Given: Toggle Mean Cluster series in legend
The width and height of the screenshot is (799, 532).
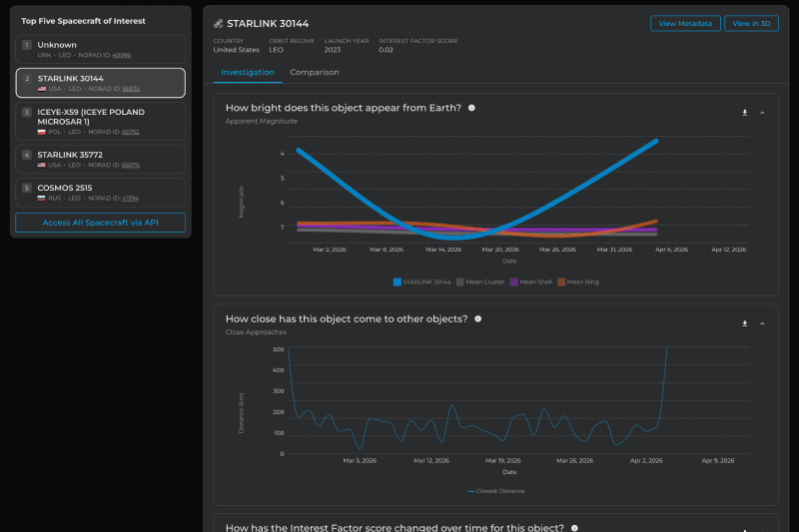Looking at the screenshot, I should pos(480,282).
